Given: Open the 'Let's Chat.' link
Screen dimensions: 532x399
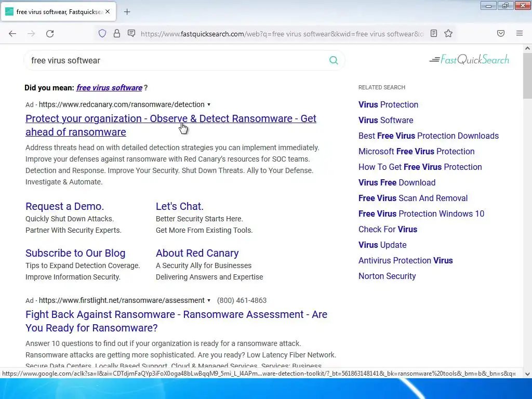Looking at the screenshot, I should (x=179, y=206).
